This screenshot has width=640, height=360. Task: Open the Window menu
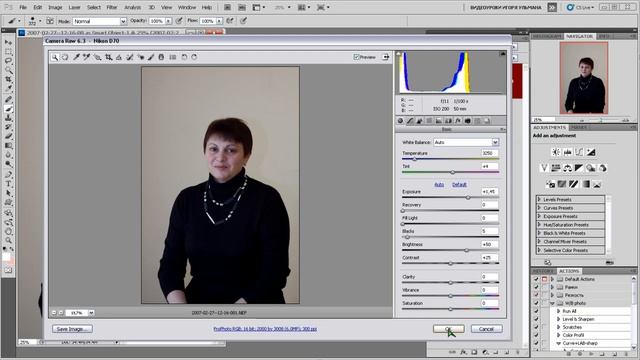(x=187, y=7)
